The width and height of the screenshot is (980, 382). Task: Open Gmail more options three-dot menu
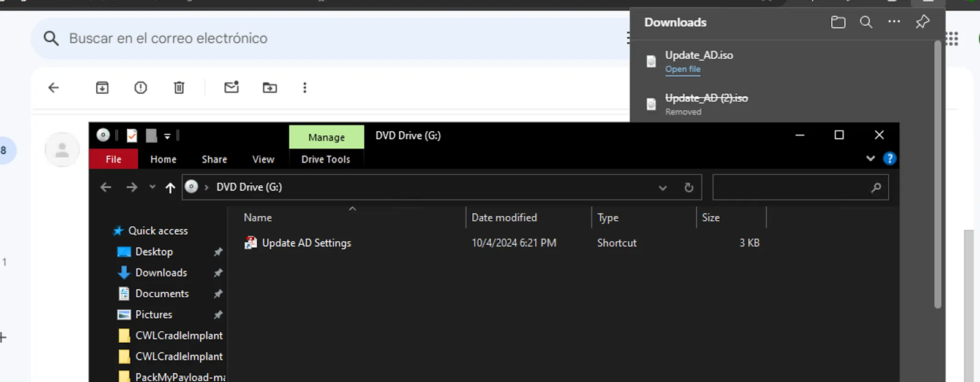(x=304, y=88)
